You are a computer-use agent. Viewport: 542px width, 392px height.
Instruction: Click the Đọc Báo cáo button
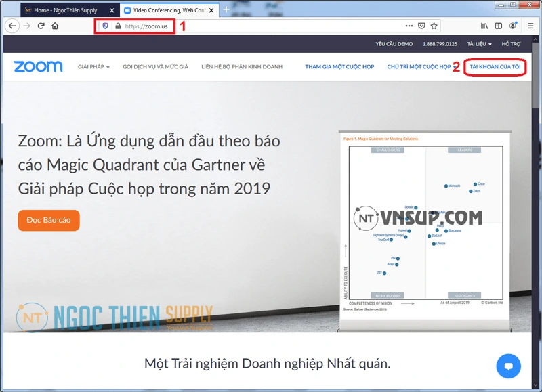tap(48, 220)
